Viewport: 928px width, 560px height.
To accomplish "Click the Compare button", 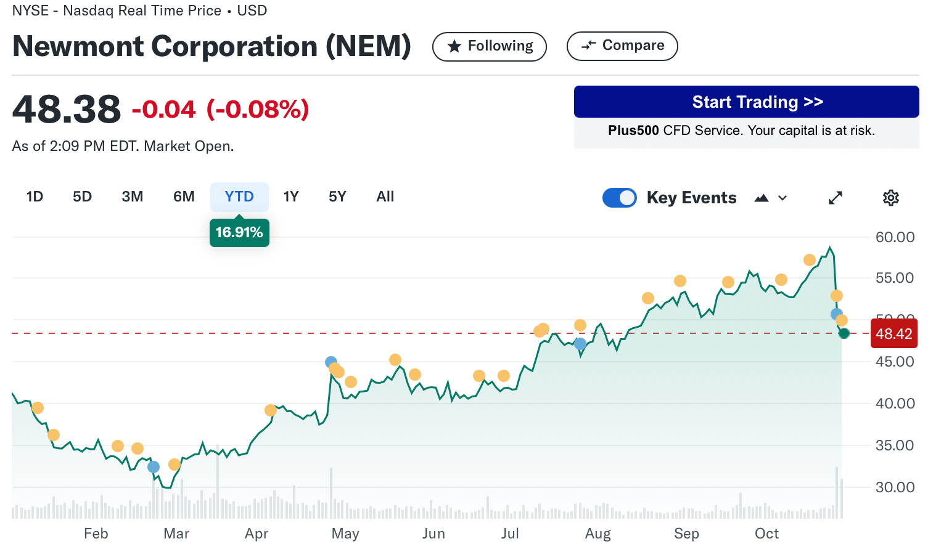I will (622, 46).
